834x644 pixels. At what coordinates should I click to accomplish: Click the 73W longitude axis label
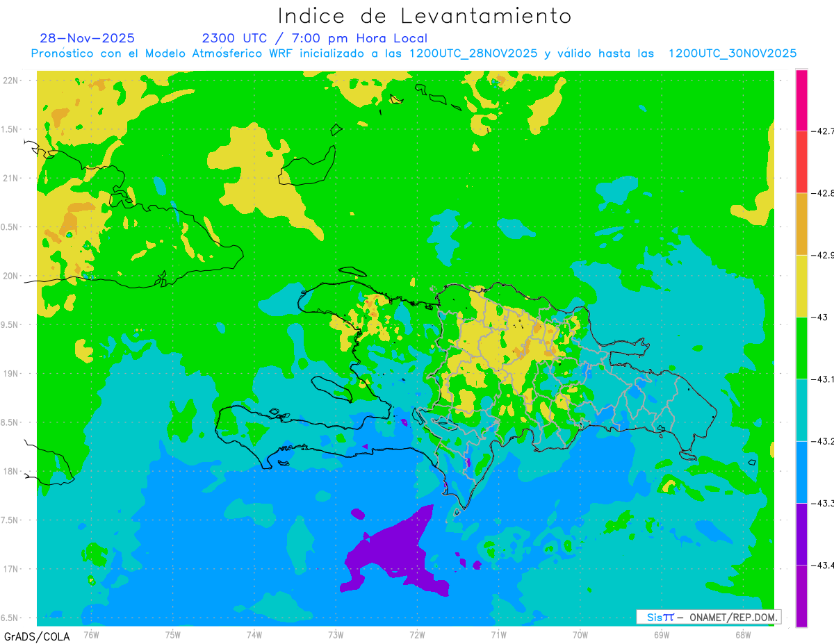(336, 635)
